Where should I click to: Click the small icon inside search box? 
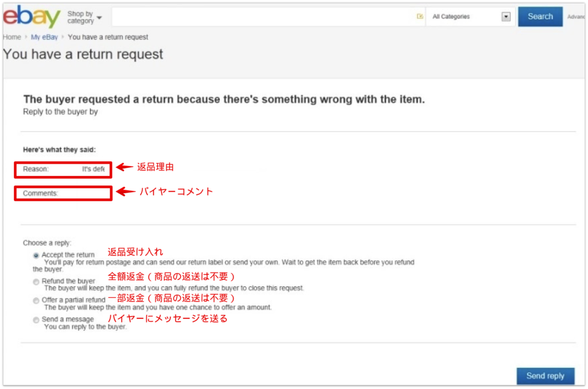(x=420, y=16)
